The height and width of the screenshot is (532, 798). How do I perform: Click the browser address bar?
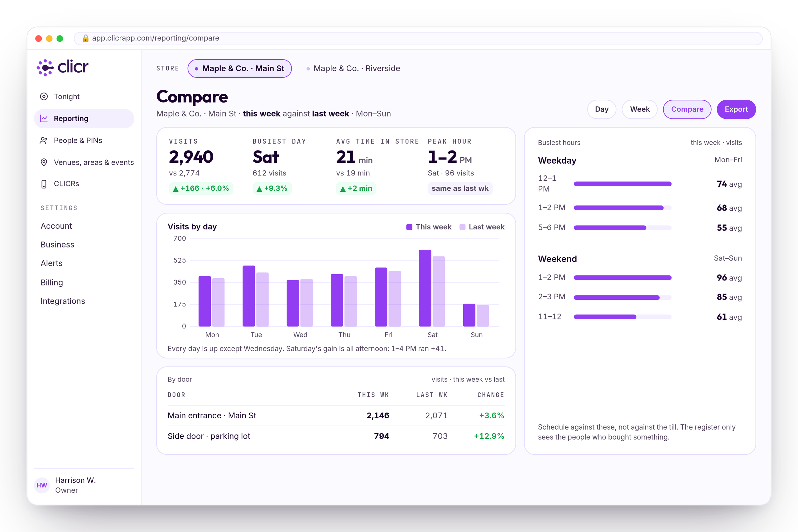[x=418, y=38]
